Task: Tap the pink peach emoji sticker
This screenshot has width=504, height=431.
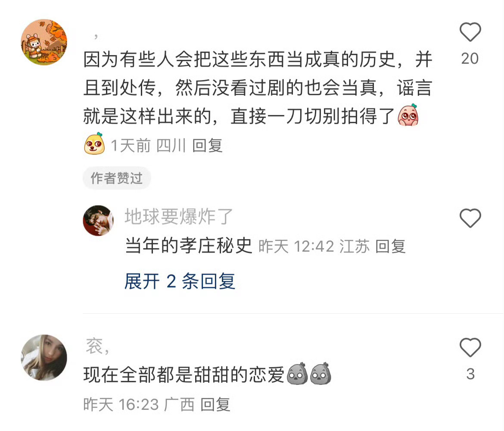Action: pyautogui.click(x=408, y=115)
